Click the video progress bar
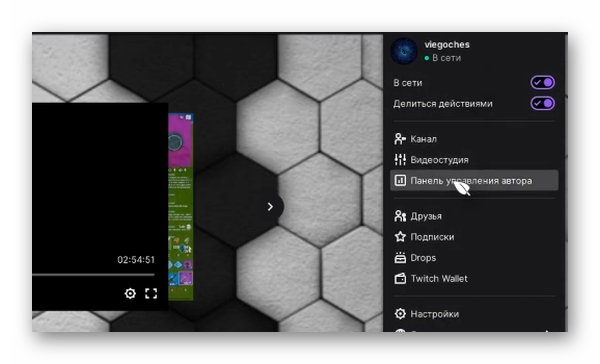The width and height of the screenshot is (600, 364). click(93, 274)
